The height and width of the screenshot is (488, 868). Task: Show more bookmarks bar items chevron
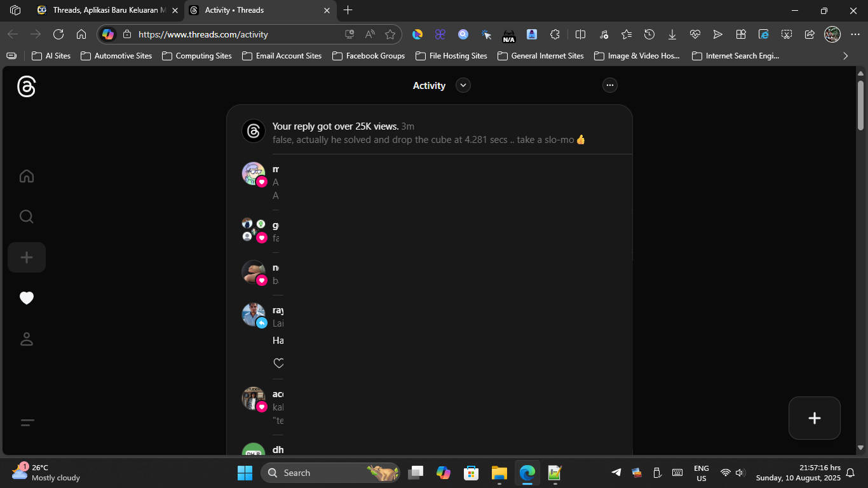[845, 56]
